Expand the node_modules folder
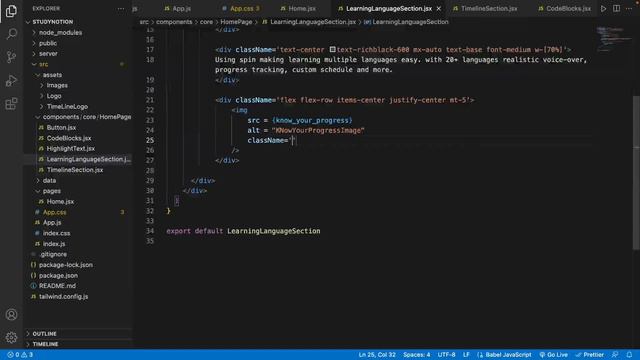 coord(60,32)
